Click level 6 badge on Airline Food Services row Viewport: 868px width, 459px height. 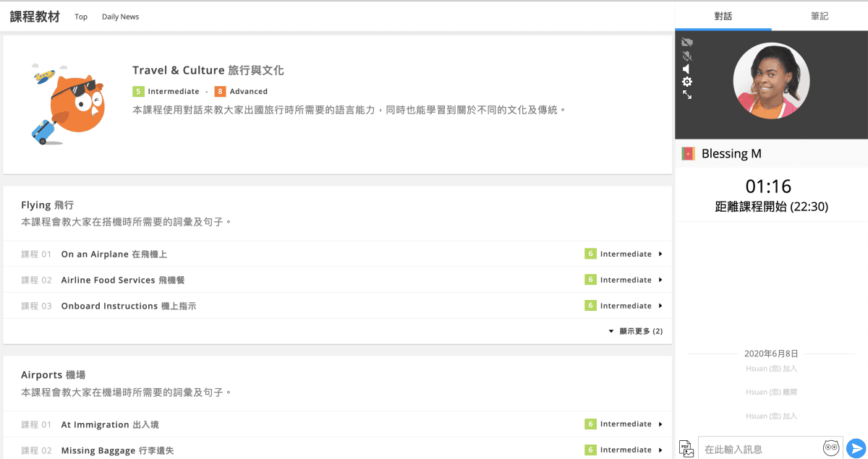590,280
